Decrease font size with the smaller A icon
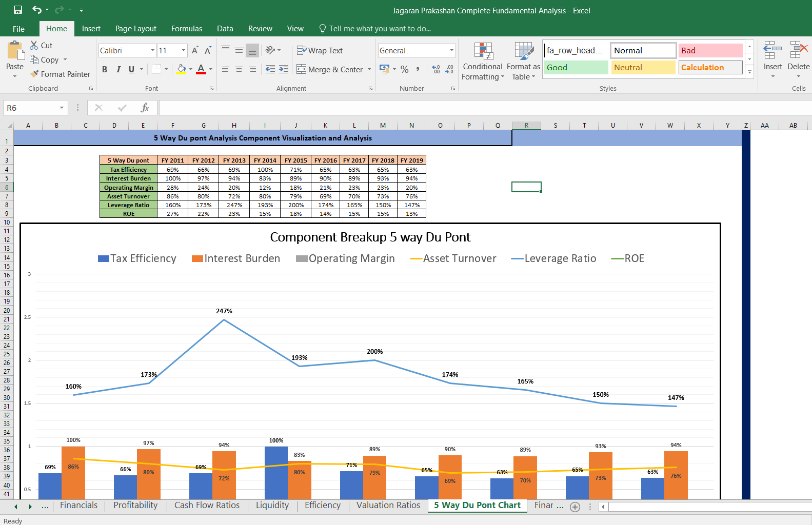 208,50
